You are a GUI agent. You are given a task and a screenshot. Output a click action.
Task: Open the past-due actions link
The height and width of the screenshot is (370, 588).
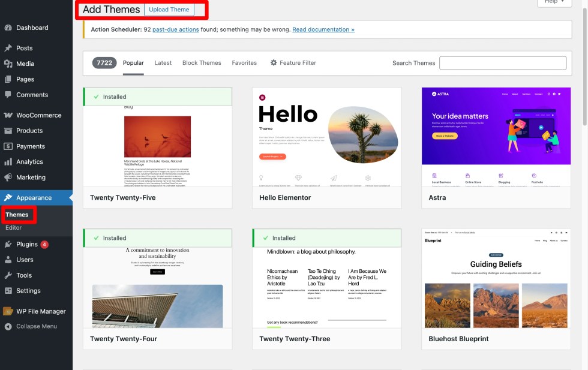175,29
